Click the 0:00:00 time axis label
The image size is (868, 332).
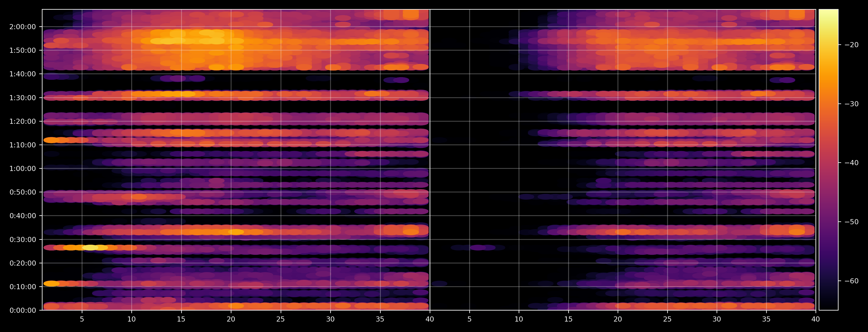23,310
